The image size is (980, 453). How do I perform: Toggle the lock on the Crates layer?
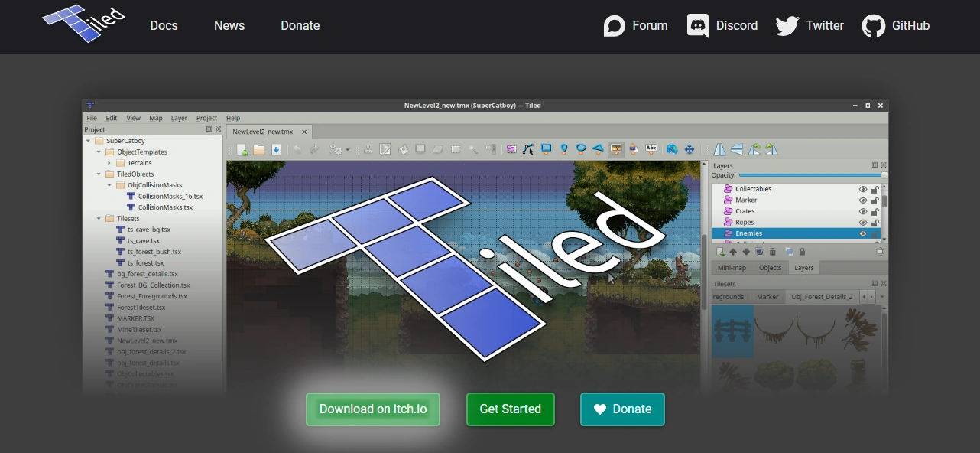click(875, 211)
